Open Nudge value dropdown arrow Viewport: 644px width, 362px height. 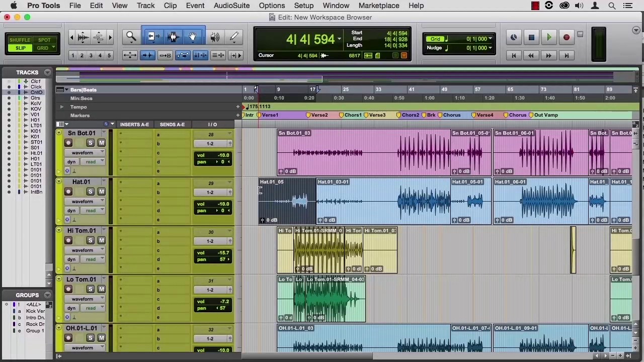pyautogui.click(x=490, y=48)
